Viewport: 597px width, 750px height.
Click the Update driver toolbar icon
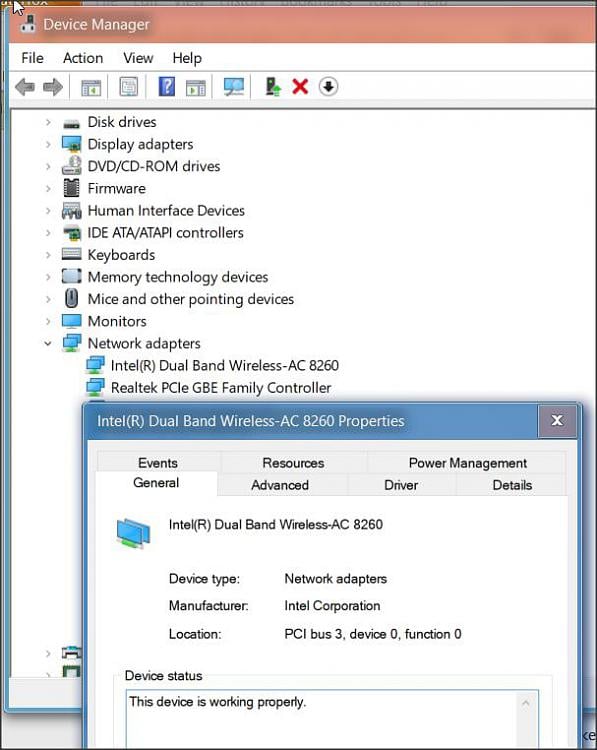pos(273,87)
